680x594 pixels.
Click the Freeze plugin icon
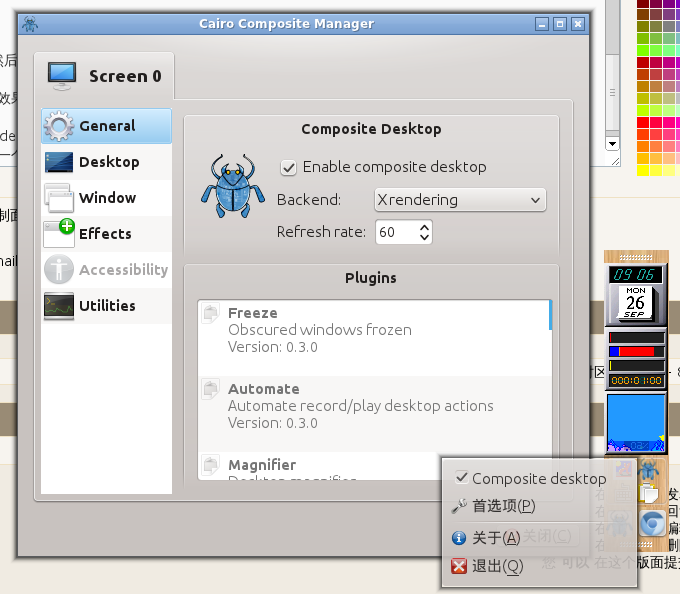point(211,313)
